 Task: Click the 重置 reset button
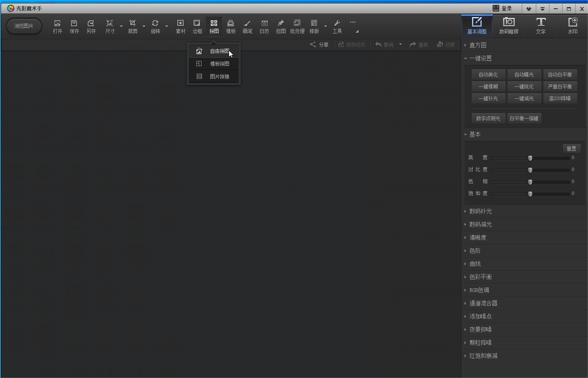pyautogui.click(x=571, y=149)
